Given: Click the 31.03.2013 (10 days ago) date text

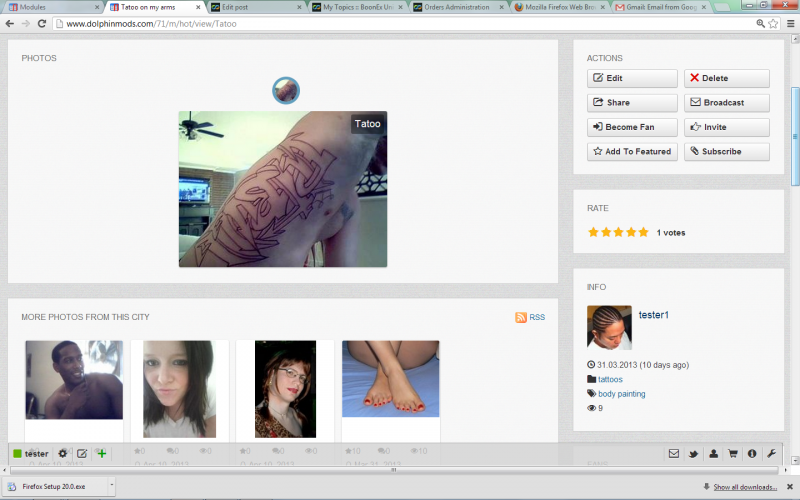Looking at the screenshot, I should tap(643, 365).
